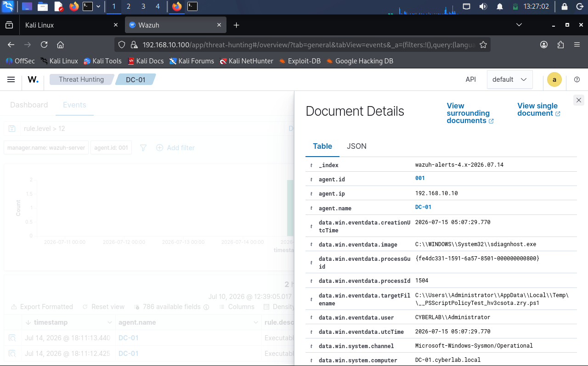Click the agent.id: 001 filter pill
588x366 pixels.
tap(111, 148)
